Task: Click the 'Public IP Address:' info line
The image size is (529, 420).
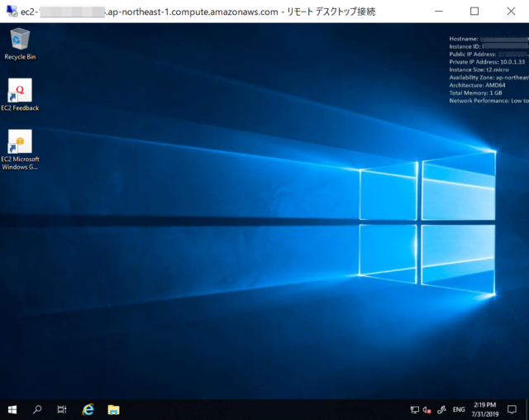Action: (488, 55)
